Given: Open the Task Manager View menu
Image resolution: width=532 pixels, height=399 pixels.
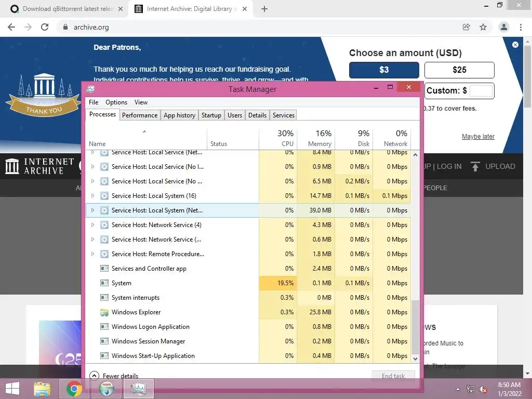Looking at the screenshot, I should click(141, 102).
